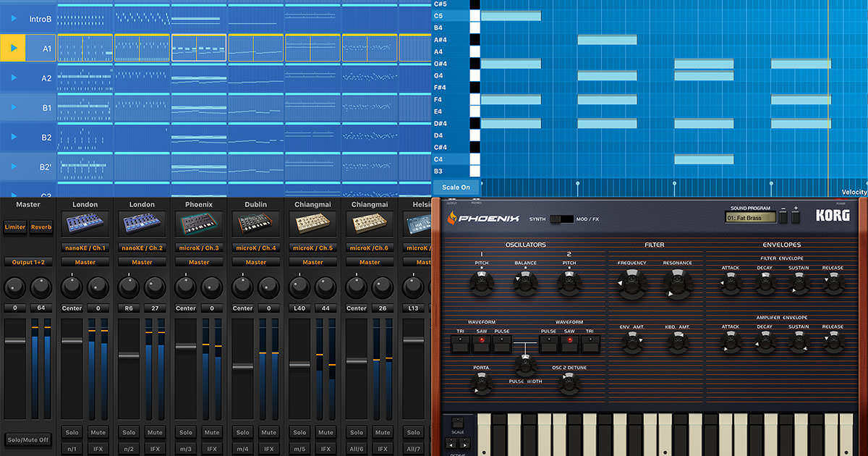868x456 pixels.
Task: Open the microK / Ch.4 input selector
Action: (x=255, y=248)
